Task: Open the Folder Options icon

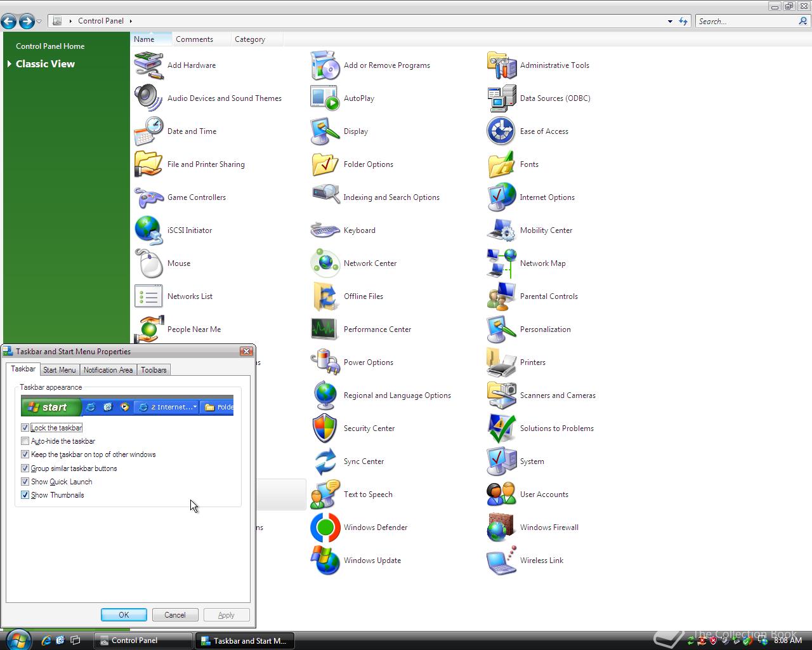Action: coord(325,164)
